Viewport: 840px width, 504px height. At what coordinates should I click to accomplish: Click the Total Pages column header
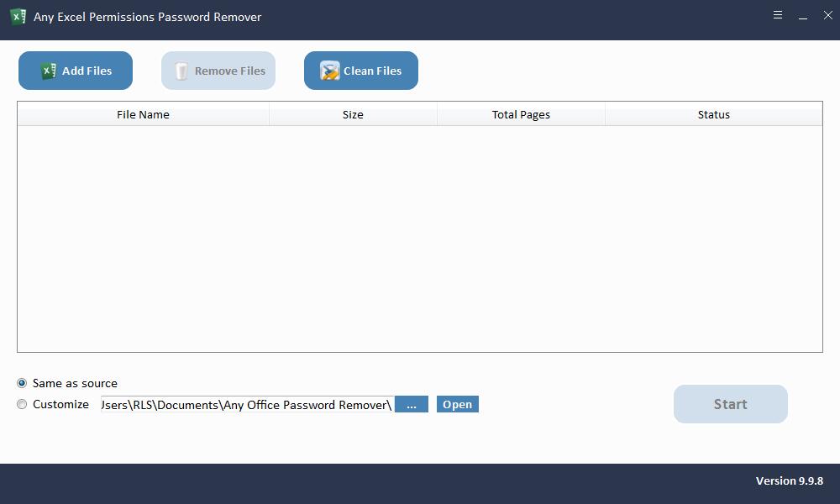[520, 114]
